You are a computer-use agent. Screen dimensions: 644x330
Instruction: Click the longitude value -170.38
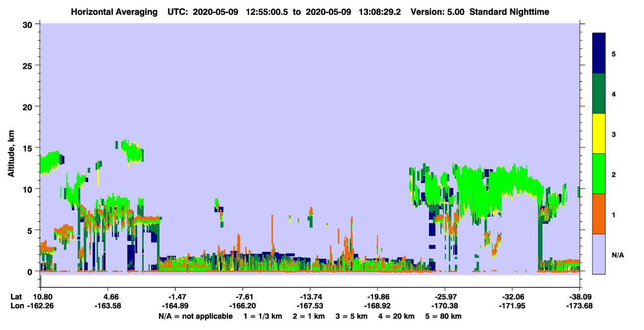pyautogui.click(x=445, y=306)
